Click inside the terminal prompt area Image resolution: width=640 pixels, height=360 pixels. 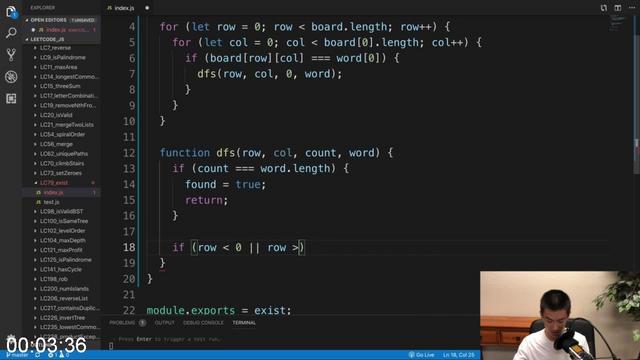pos(286,342)
